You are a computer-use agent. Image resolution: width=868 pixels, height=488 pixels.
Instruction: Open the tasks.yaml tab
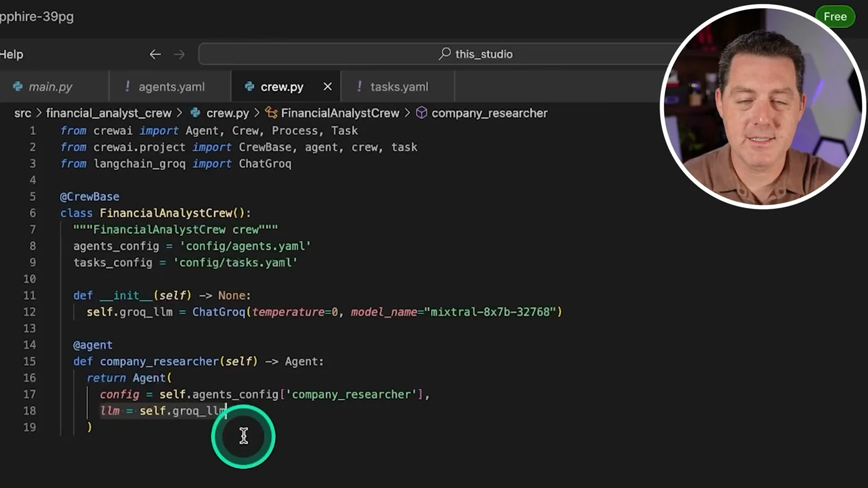pos(398,87)
